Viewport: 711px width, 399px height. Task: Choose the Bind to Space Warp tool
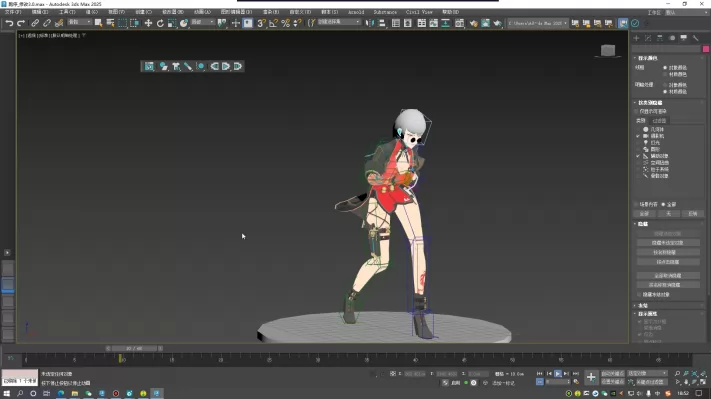(58, 23)
